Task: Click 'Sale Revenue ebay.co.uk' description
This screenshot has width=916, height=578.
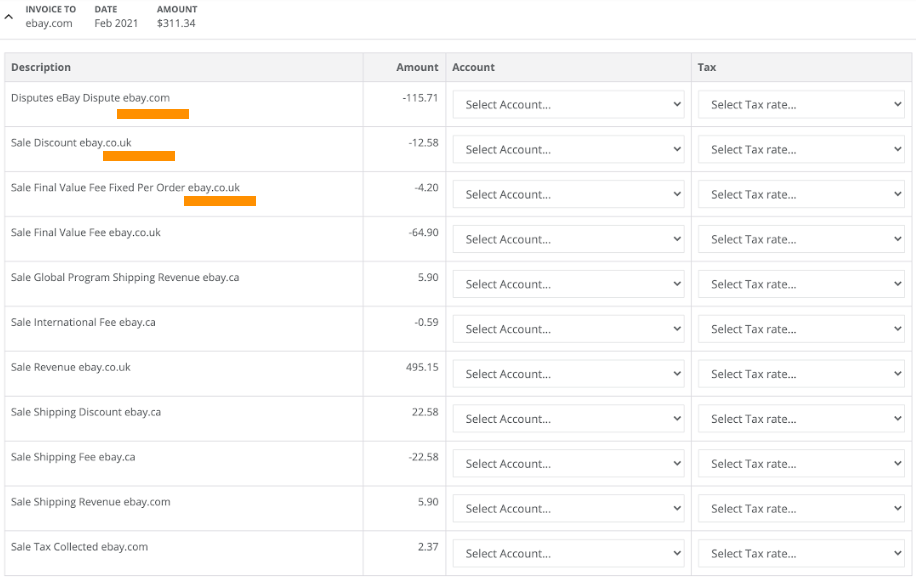Action: tap(71, 367)
